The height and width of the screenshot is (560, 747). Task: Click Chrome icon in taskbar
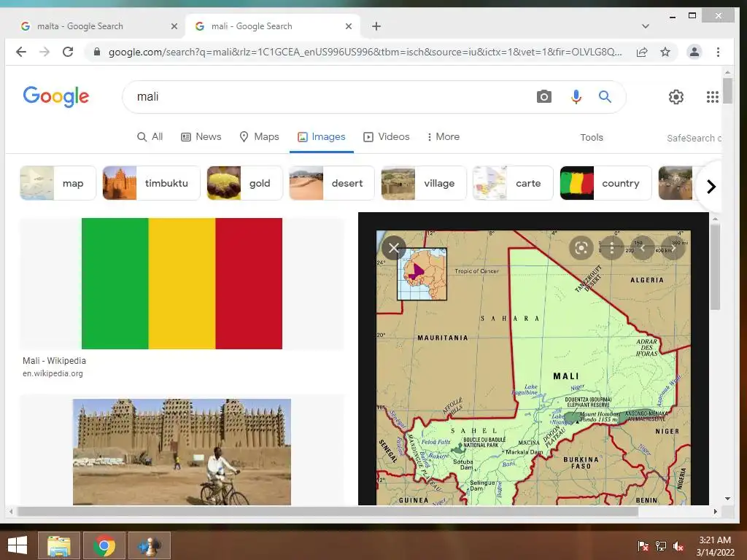pyautogui.click(x=104, y=545)
